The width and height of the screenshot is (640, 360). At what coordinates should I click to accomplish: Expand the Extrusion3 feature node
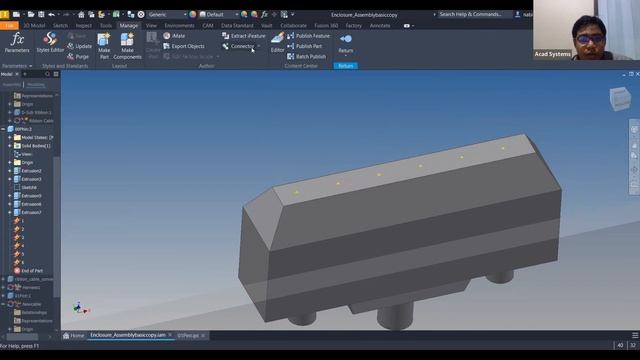[x=10, y=179]
